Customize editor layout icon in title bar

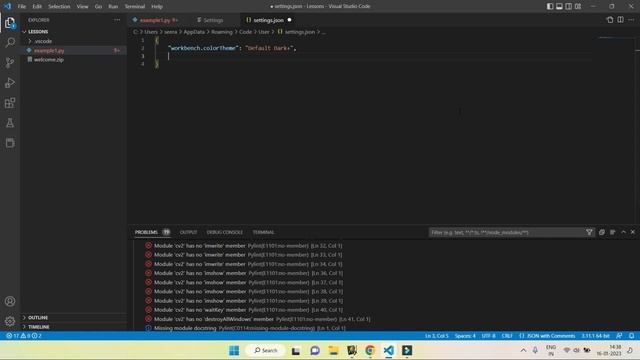click(x=578, y=6)
